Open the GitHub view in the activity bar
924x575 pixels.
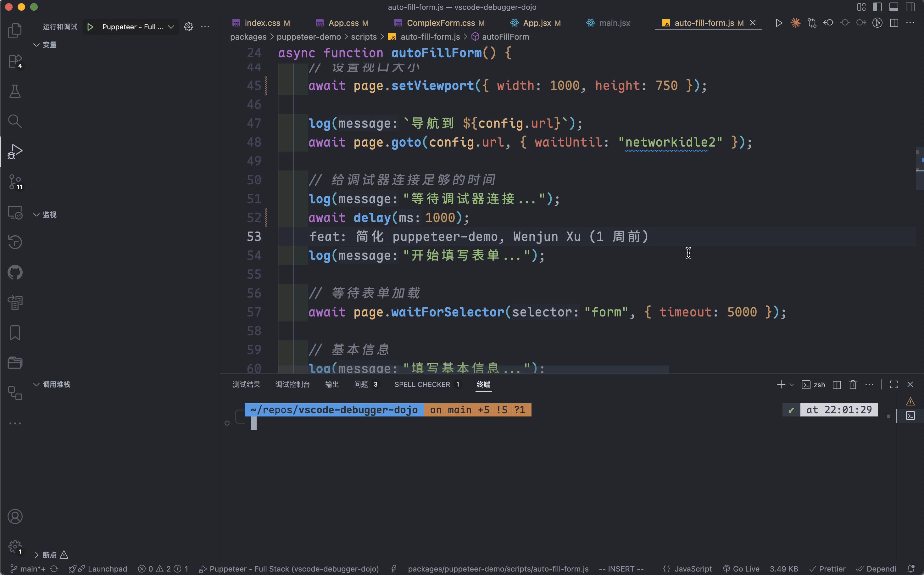click(x=15, y=272)
